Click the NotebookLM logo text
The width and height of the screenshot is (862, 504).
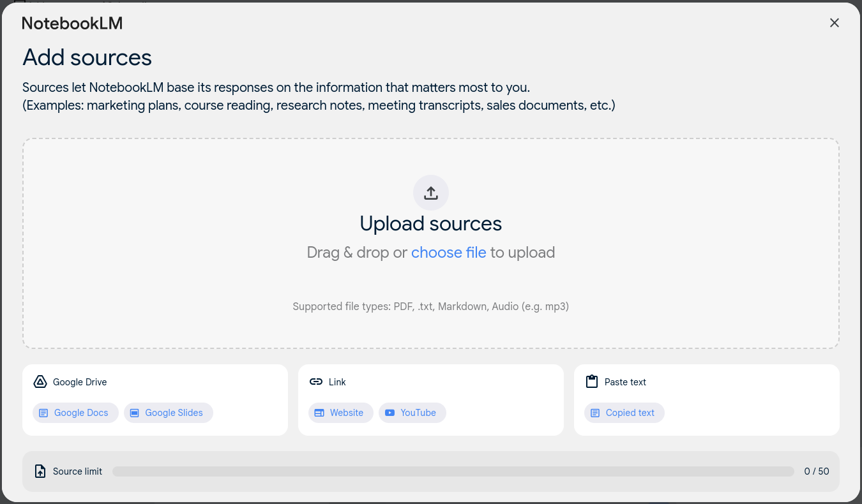pyautogui.click(x=72, y=24)
